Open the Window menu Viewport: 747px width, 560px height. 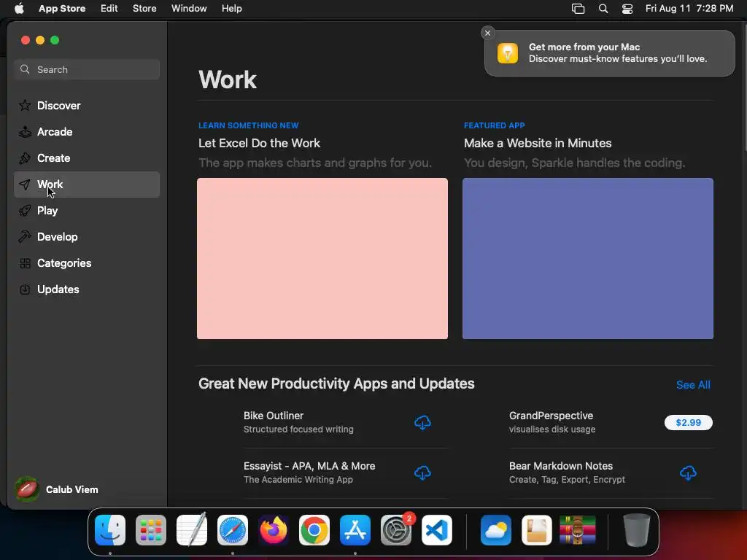(x=189, y=9)
